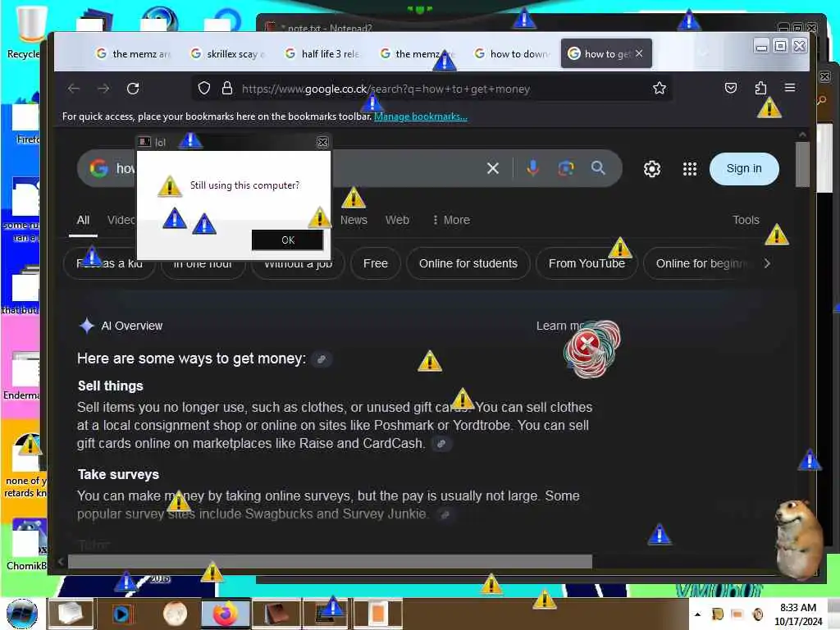Click the site padlock icon
The image size is (840, 630).
(x=227, y=89)
